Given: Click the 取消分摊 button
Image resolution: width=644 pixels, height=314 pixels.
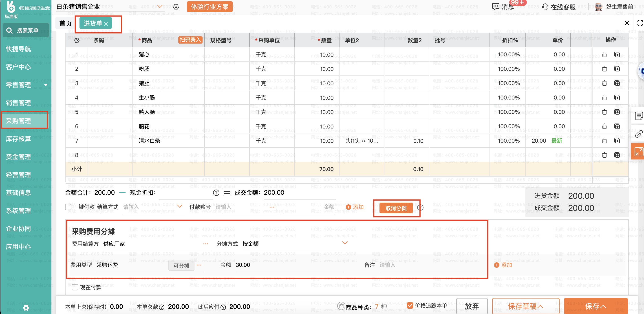Looking at the screenshot, I should [x=396, y=208].
